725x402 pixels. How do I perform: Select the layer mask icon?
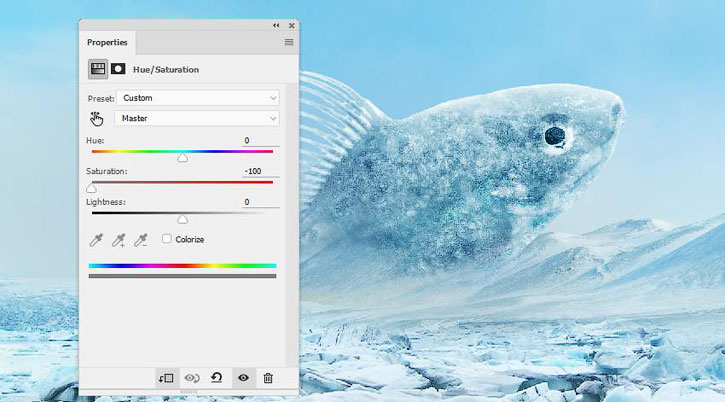coord(117,69)
